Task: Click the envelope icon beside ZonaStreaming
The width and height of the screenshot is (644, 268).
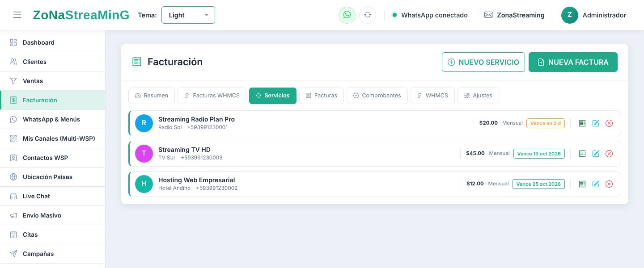Action: coord(488,15)
